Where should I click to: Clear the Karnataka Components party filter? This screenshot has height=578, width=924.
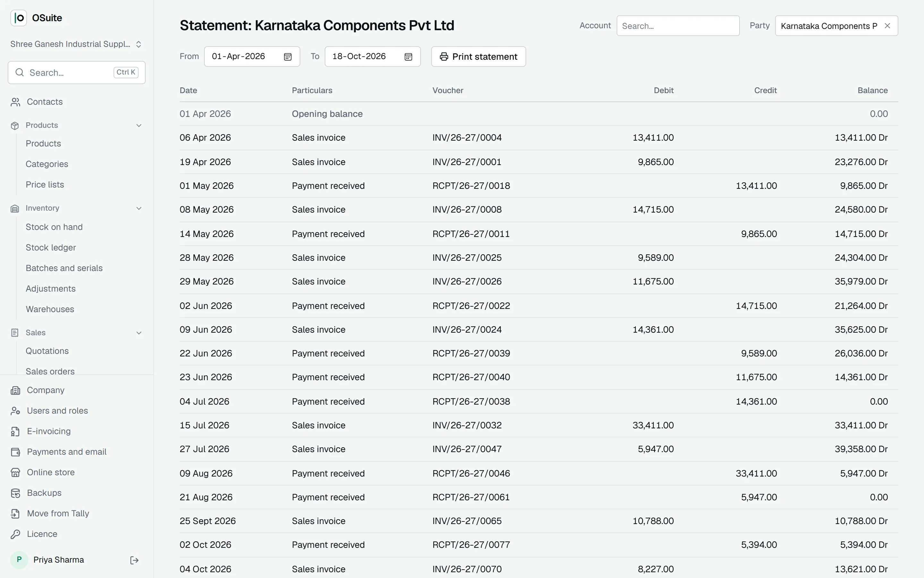click(887, 26)
